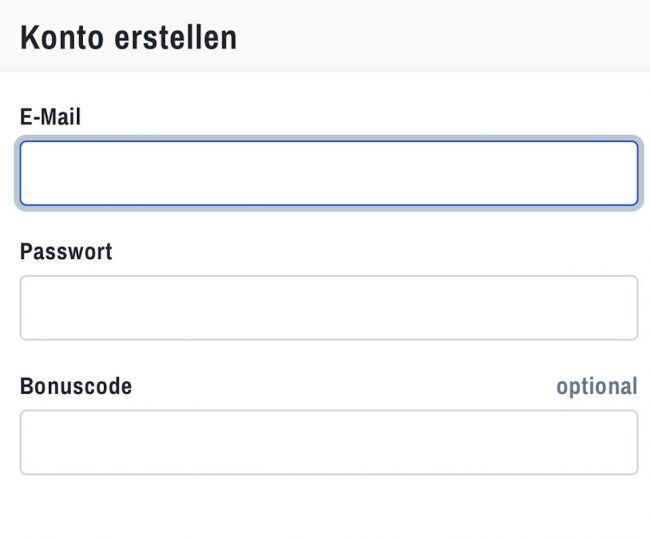
Task: Click the blue-outlined email address field
Action: [328, 173]
